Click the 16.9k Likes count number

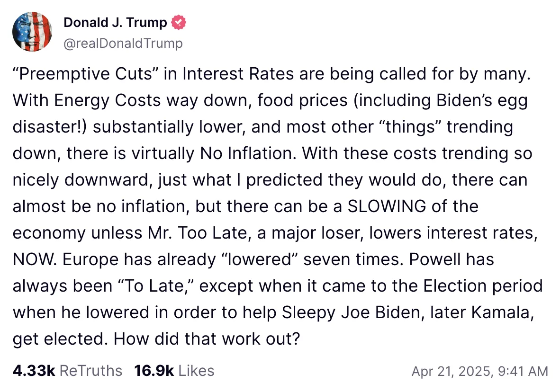[155, 371]
